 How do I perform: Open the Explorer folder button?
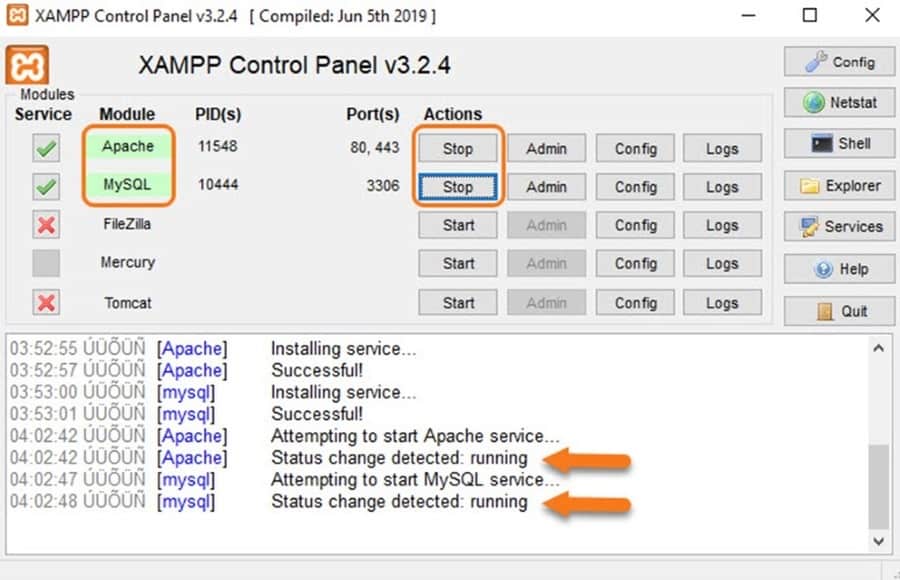tap(839, 185)
